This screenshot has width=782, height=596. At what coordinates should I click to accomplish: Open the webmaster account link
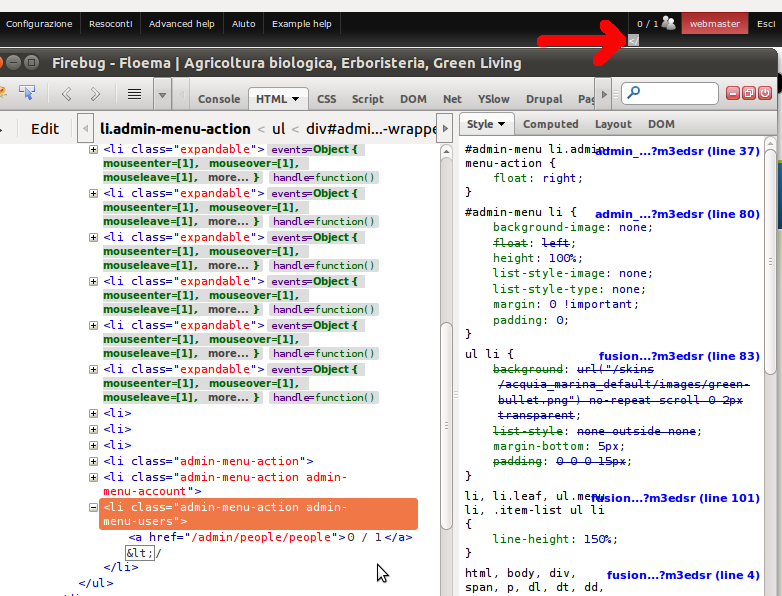pyautogui.click(x=715, y=24)
